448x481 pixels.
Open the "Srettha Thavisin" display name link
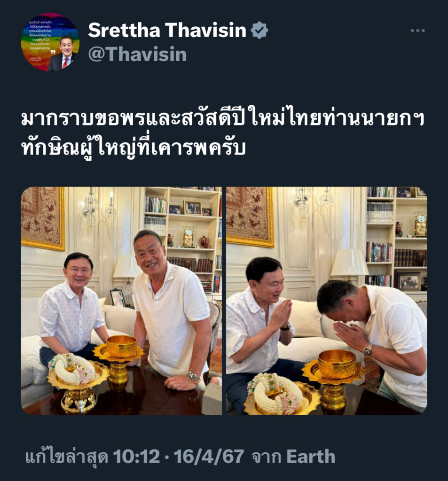167,30
